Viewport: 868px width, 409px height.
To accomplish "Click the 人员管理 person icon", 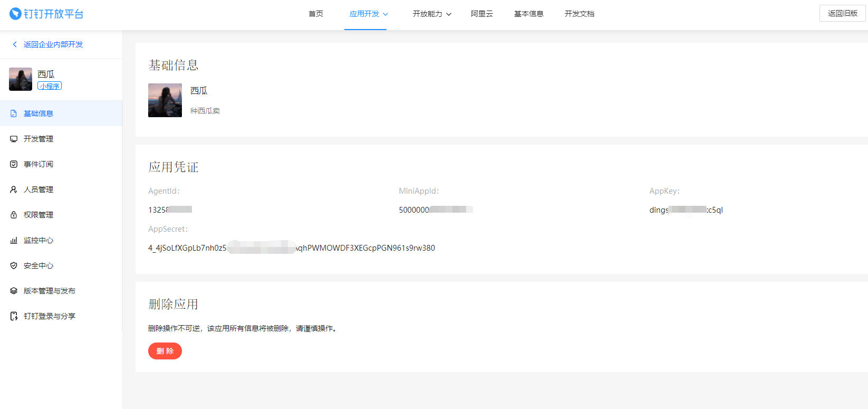I will tap(14, 189).
